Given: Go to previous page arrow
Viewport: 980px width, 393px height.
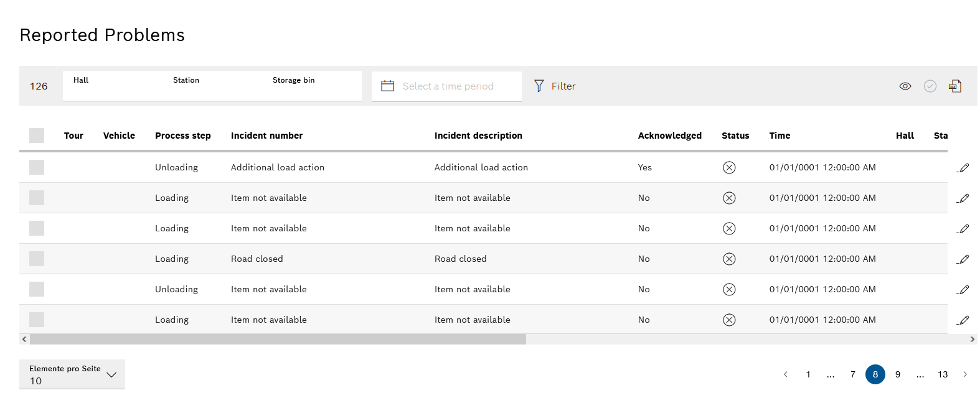Looking at the screenshot, I should pyautogui.click(x=786, y=374).
